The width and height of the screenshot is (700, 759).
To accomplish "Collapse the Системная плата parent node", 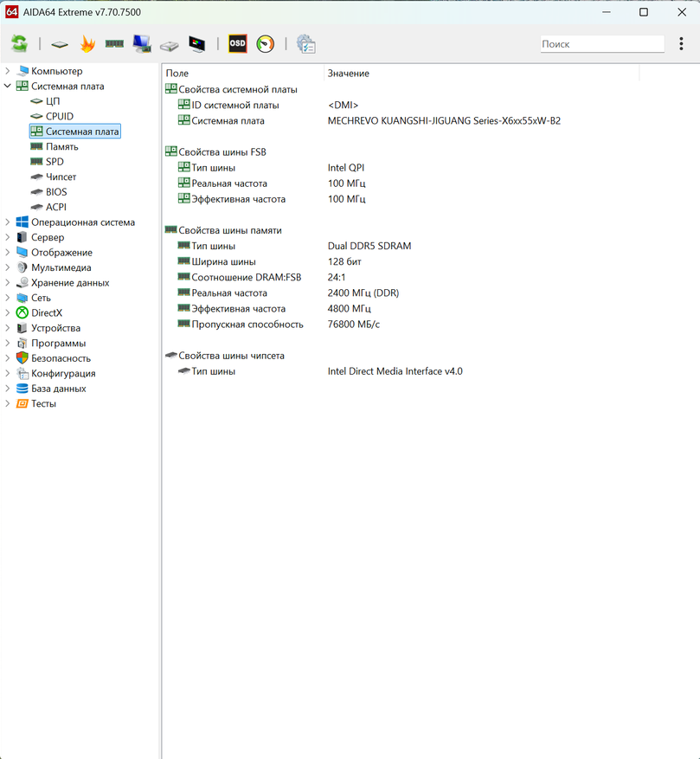I will click(7, 87).
